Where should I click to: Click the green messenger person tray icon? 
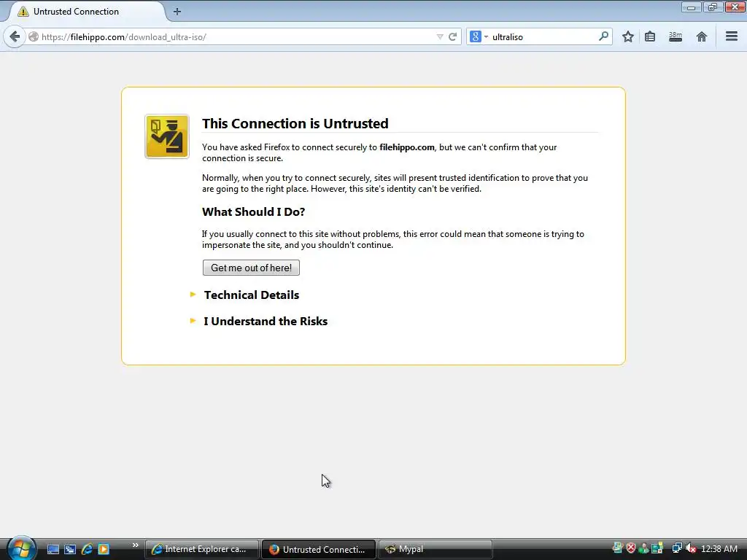coord(643,548)
